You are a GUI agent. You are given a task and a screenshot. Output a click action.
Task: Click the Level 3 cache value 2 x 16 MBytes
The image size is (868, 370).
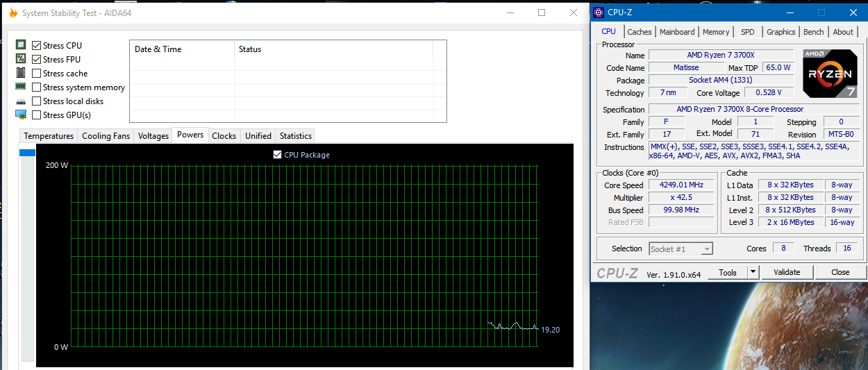(x=790, y=222)
